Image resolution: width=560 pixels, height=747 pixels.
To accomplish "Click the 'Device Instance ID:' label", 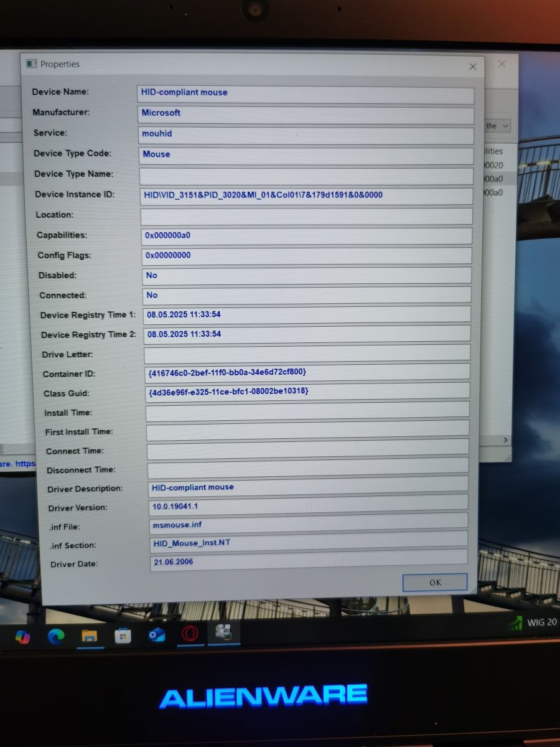I will (75, 194).
